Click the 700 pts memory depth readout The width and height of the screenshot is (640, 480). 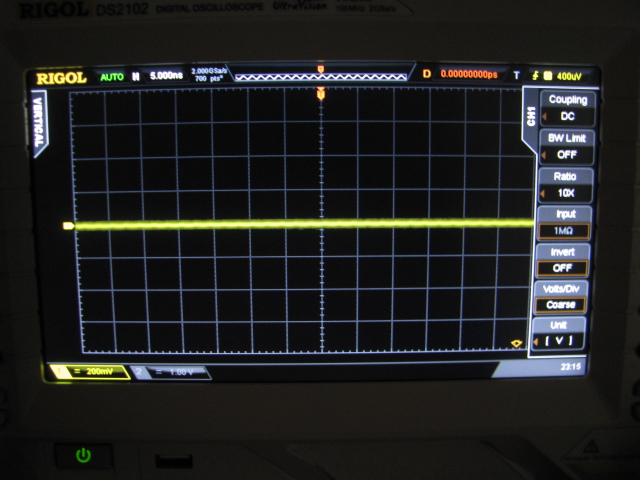pyautogui.click(x=209, y=78)
